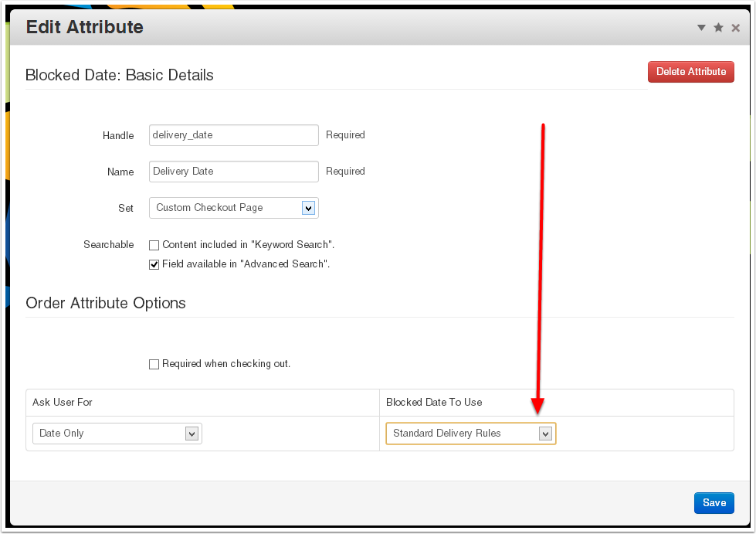This screenshot has width=756, height=534.
Task: Click the Edit Attribute dialog title
Action: click(85, 27)
